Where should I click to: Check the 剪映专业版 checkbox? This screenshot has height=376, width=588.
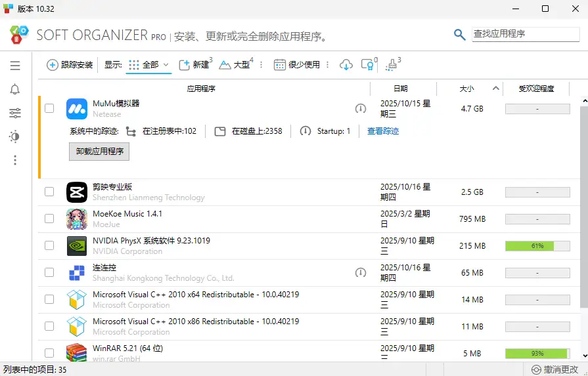pos(49,192)
